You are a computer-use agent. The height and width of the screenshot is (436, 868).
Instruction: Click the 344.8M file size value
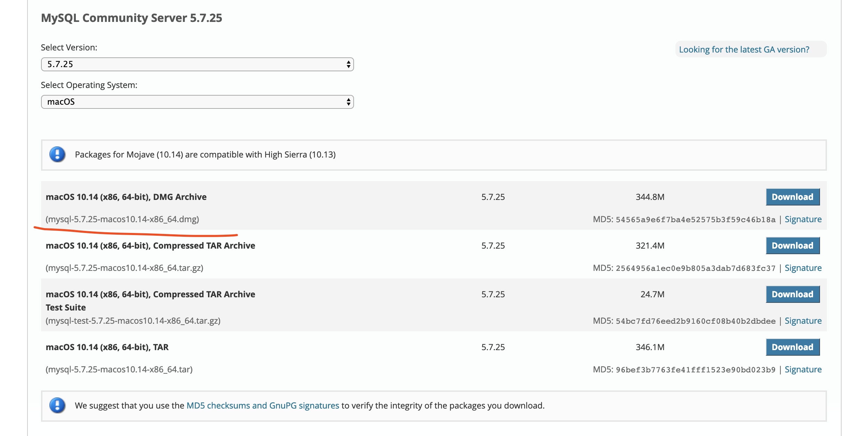click(650, 197)
